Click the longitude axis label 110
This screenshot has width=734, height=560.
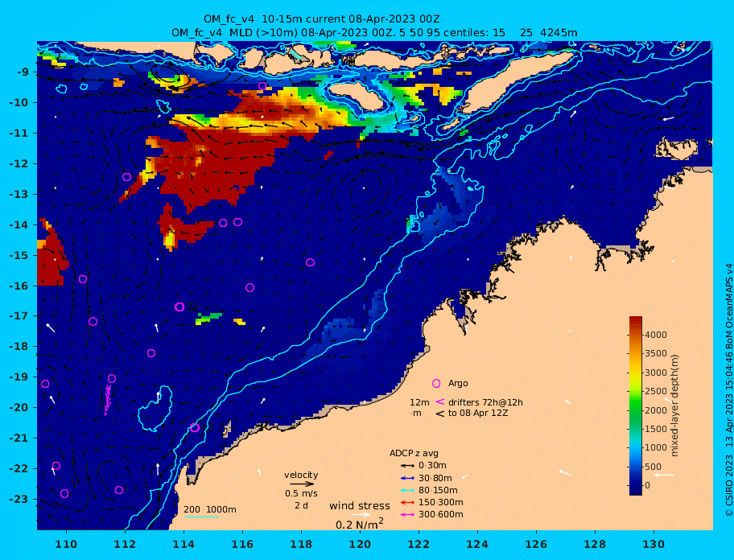(x=66, y=544)
